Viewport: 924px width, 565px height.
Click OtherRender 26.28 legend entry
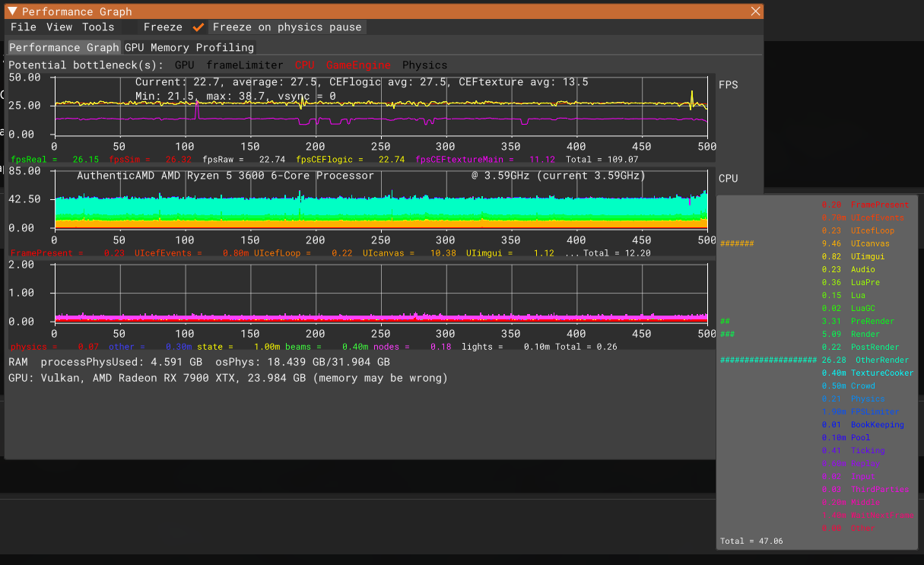(x=865, y=360)
